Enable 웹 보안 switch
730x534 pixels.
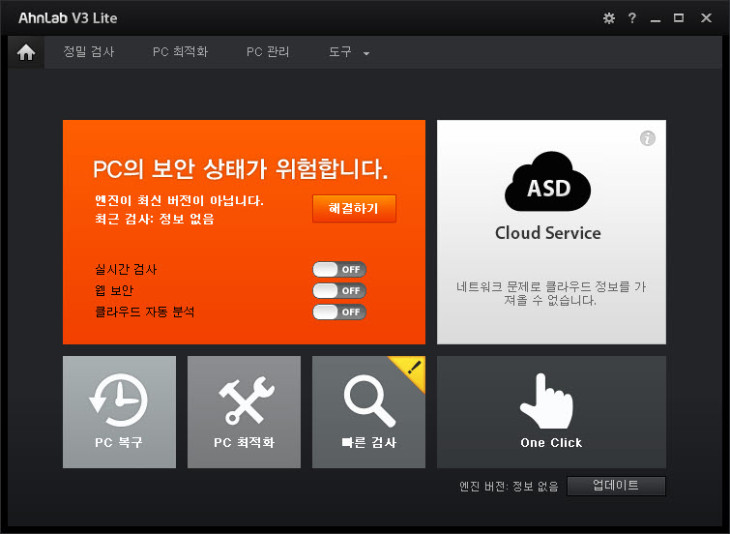click(x=339, y=291)
